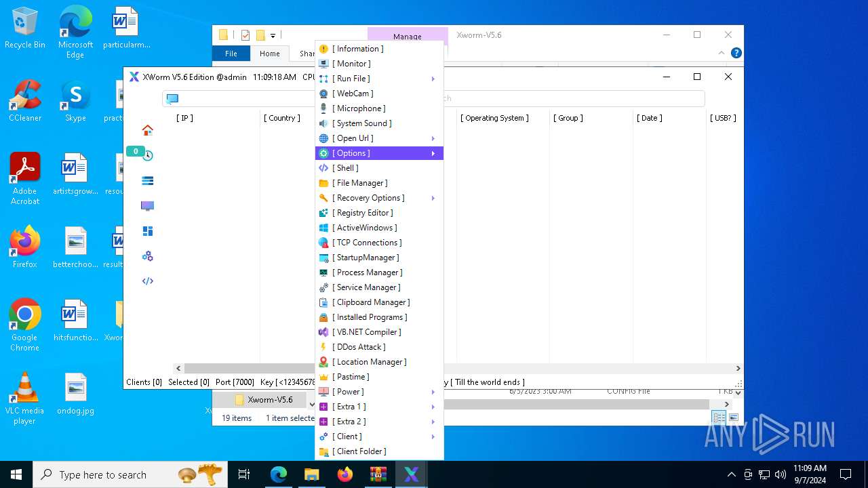The image size is (868, 488).
Task: Open File Explorer from the taskbar
Action: (312, 474)
